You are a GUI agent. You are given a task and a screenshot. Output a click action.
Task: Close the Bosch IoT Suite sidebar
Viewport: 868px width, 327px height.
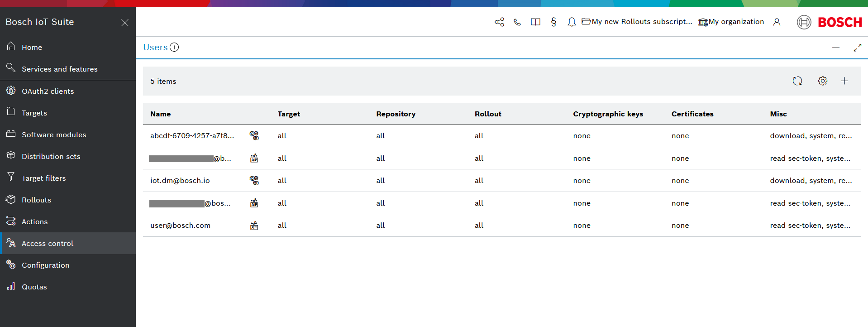click(125, 23)
